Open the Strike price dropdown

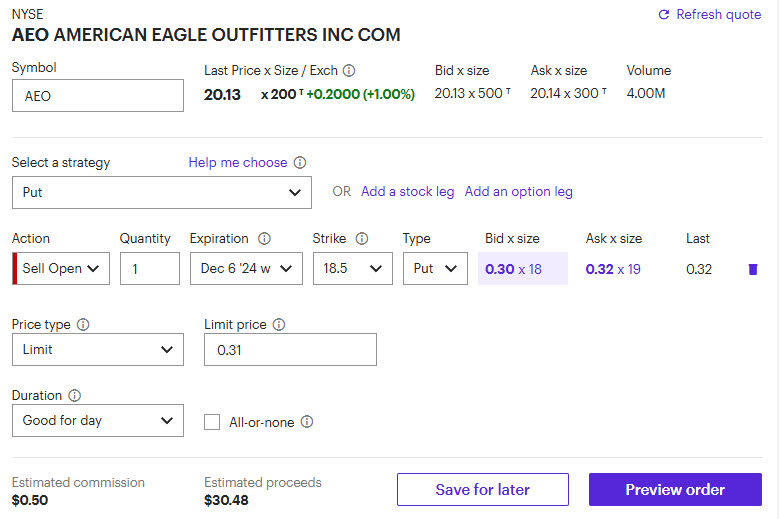[352, 268]
